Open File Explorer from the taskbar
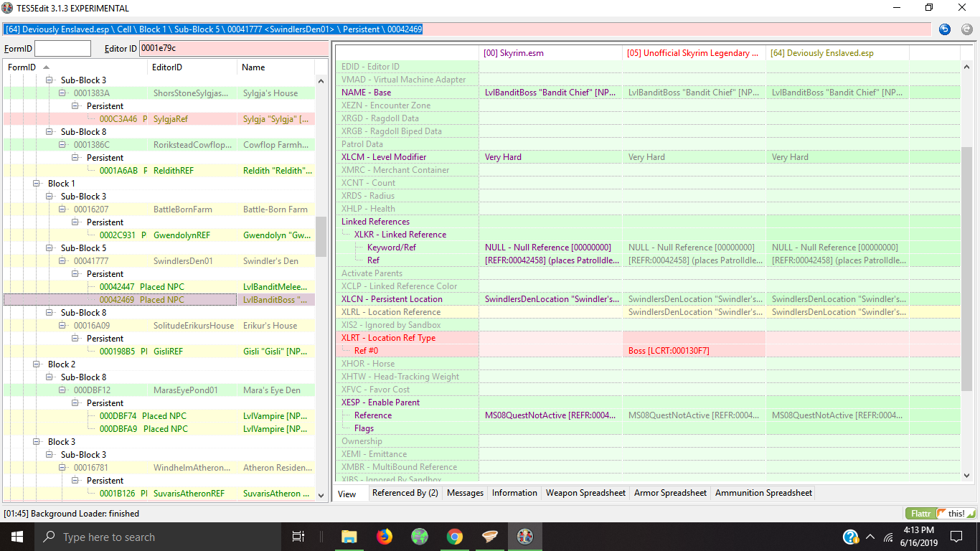 pyautogui.click(x=349, y=537)
